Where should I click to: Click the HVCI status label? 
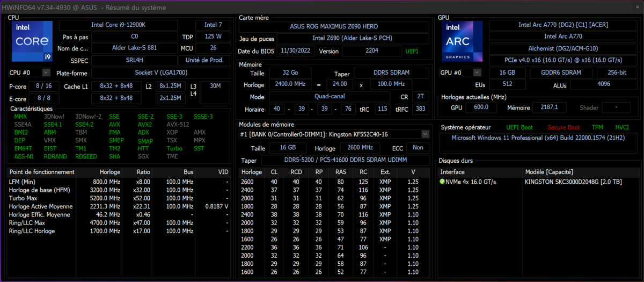621,127
